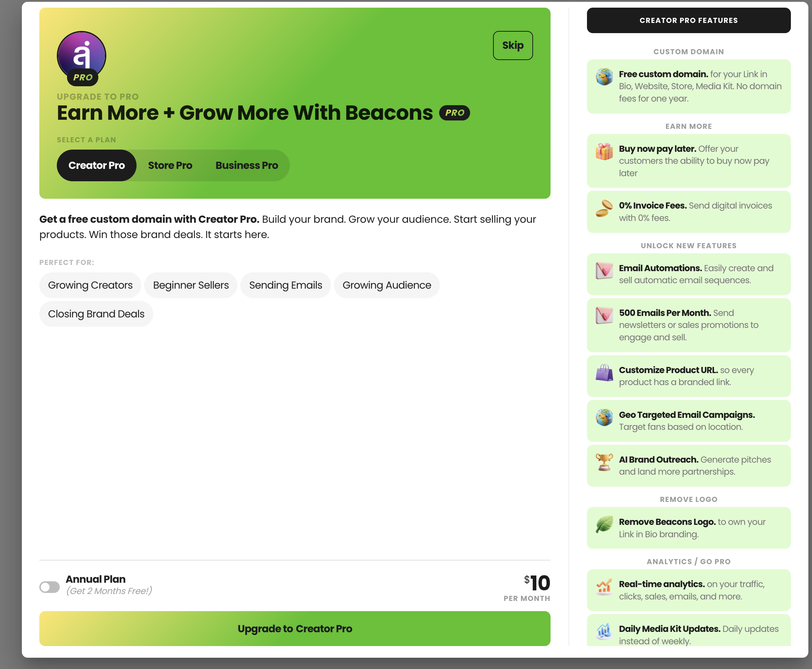This screenshot has width=812, height=669.
Task: Click the Sending Emails chip
Action: click(285, 285)
